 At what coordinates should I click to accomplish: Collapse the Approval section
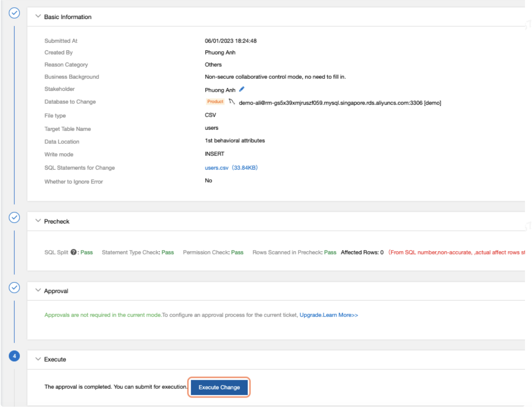[38, 290]
